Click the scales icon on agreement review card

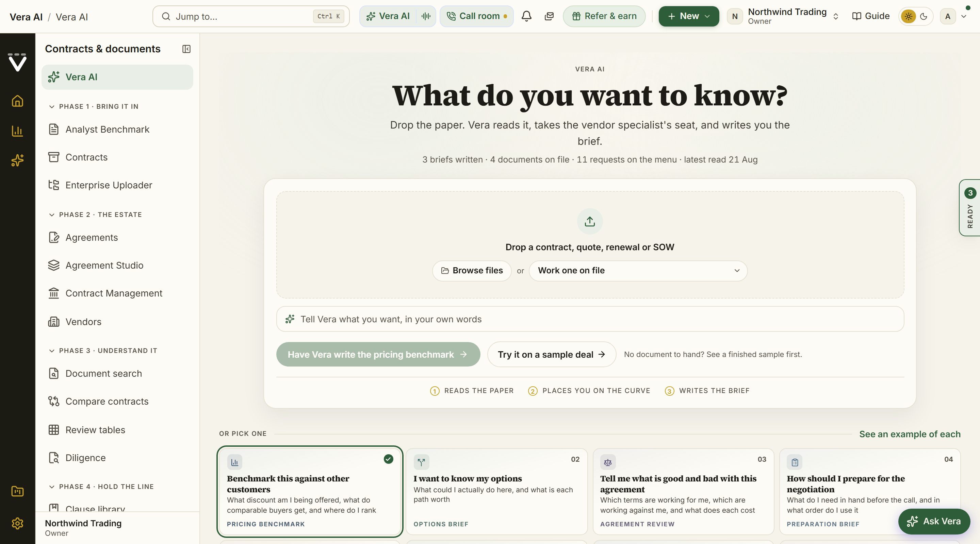[608, 462]
